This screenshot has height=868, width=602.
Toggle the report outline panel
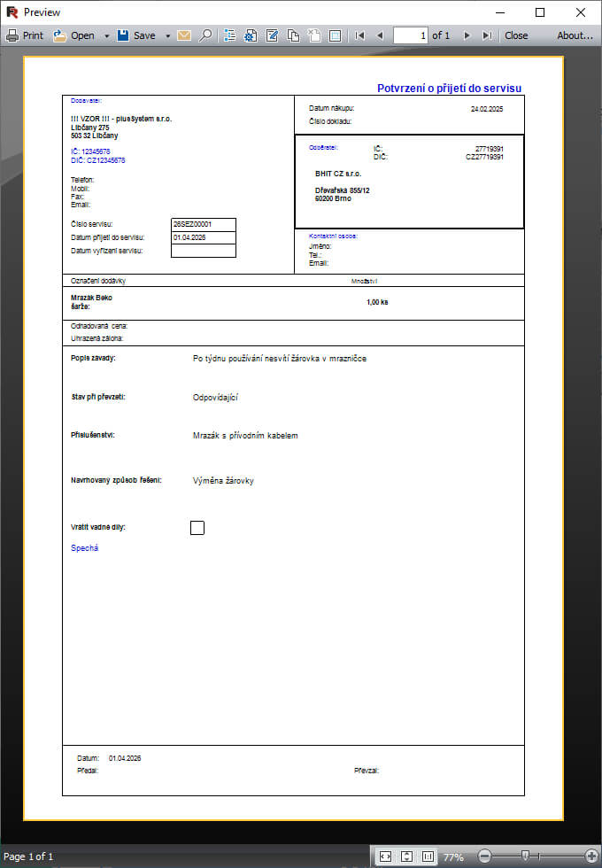(230, 35)
